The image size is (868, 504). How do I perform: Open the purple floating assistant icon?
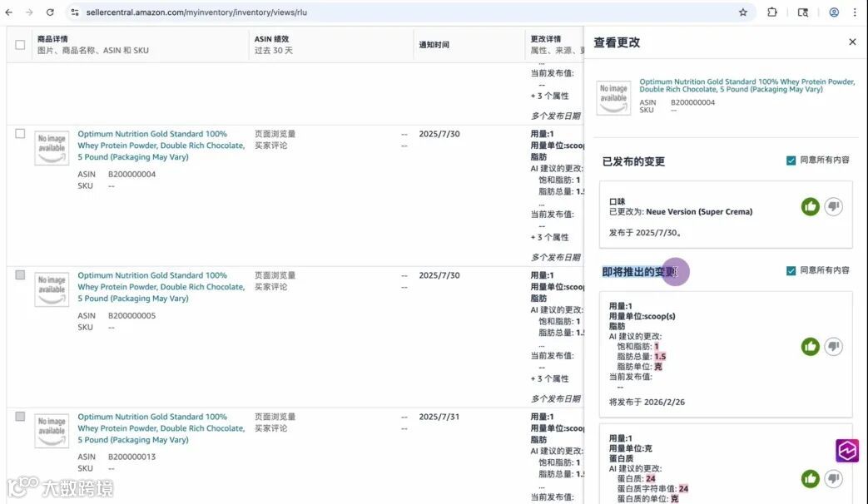pyautogui.click(x=847, y=451)
